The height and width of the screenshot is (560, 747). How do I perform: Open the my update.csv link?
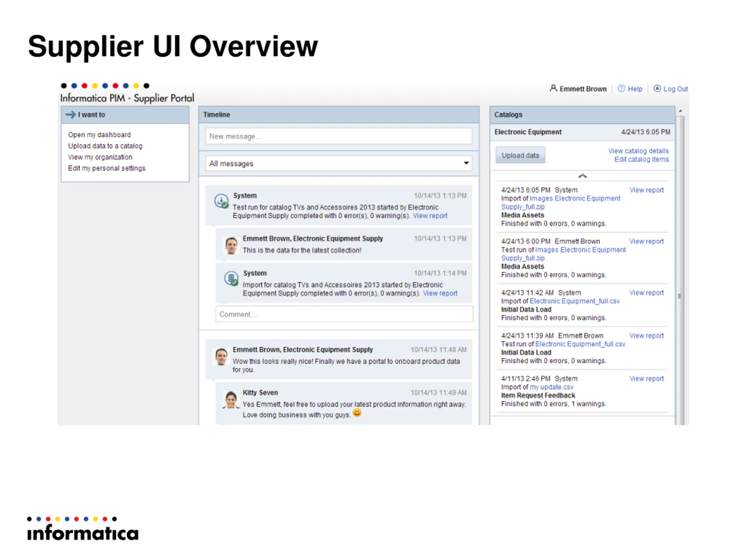(x=551, y=387)
